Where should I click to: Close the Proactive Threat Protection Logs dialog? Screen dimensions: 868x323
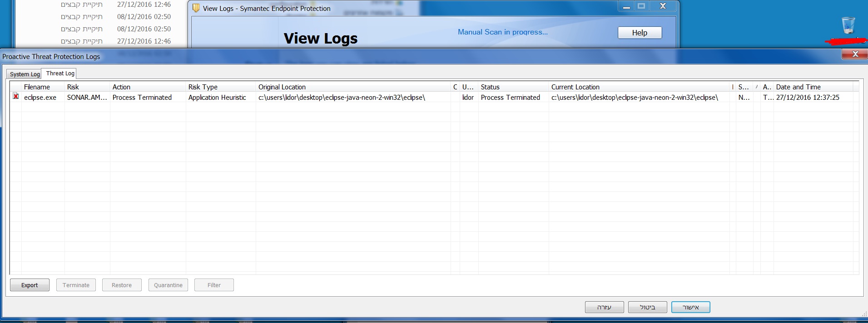coord(855,54)
